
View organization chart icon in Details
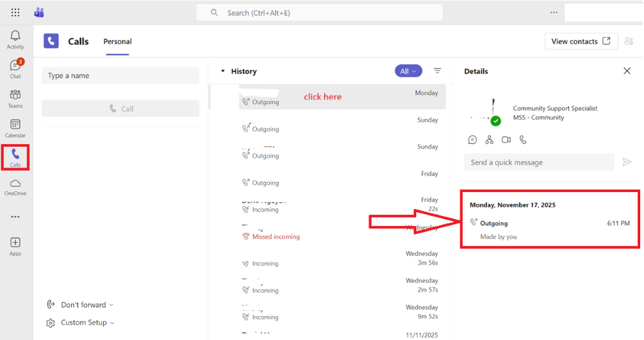[x=489, y=140]
